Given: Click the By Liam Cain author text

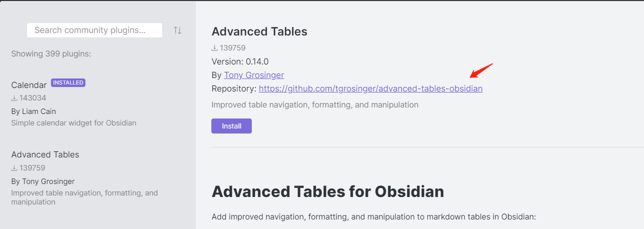Looking at the screenshot, I should pyautogui.click(x=33, y=111).
